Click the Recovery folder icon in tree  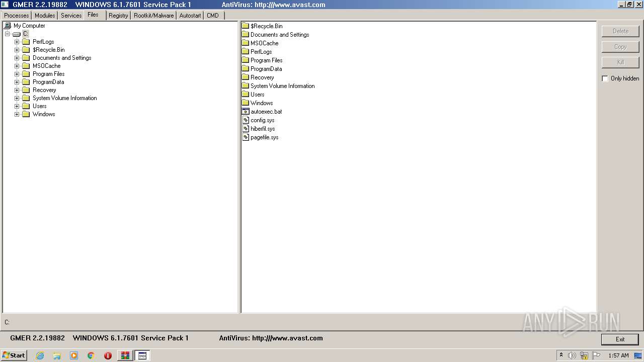tap(26, 90)
